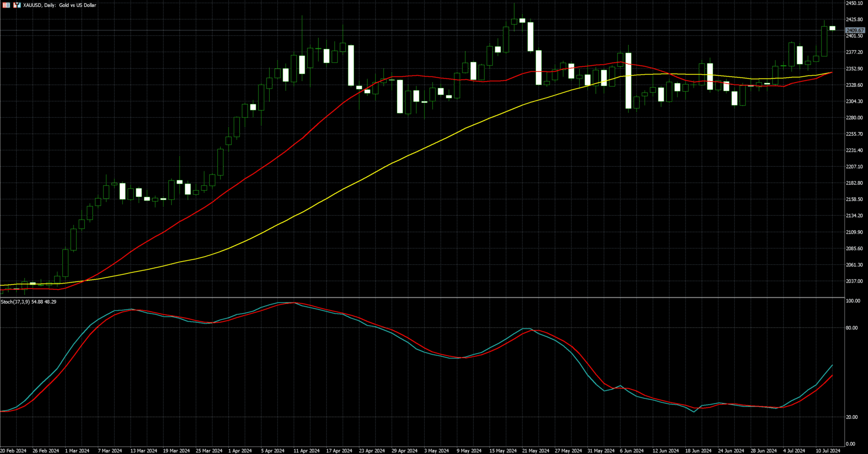Click the 25 Mar 2024 date label
The width and height of the screenshot is (868, 454).
(x=209, y=451)
